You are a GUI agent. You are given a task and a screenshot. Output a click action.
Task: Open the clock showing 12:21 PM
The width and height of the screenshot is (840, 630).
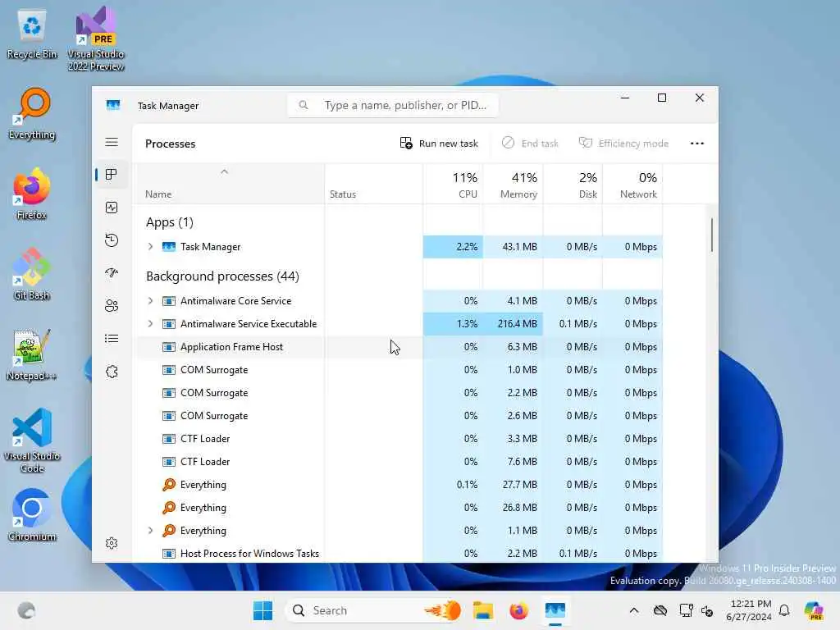(749, 610)
